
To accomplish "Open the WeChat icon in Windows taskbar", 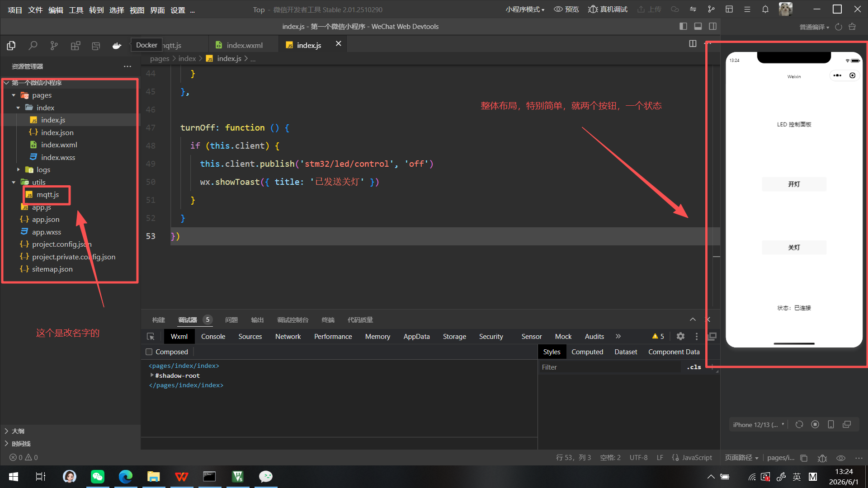I will pyautogui.click(x=98, y=477).
